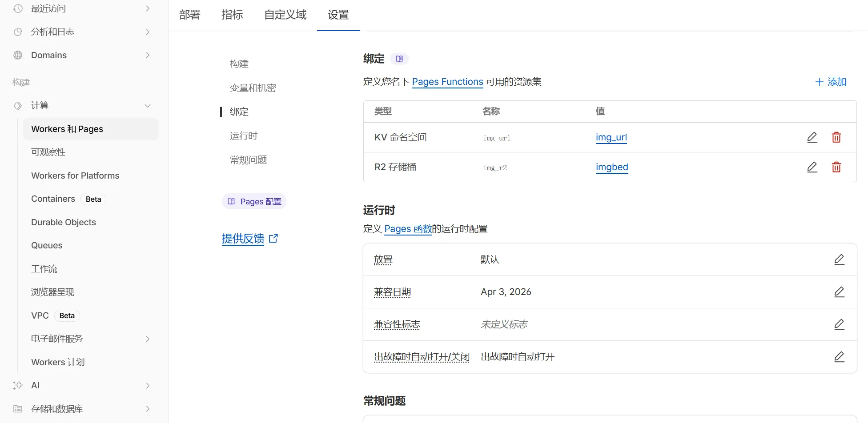The height and width of the screenshot is (423, 868).
Task: Click the 放置 setting label
Action: (383, 259)
